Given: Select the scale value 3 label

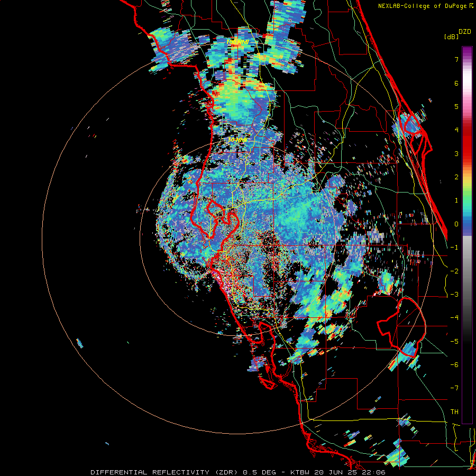Looking at the screenshot, I should 456,153.
